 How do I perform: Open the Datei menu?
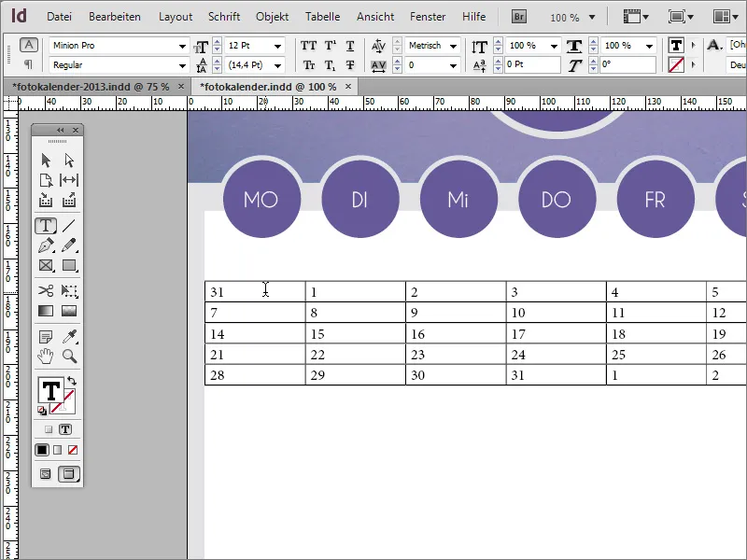[59, 17]
